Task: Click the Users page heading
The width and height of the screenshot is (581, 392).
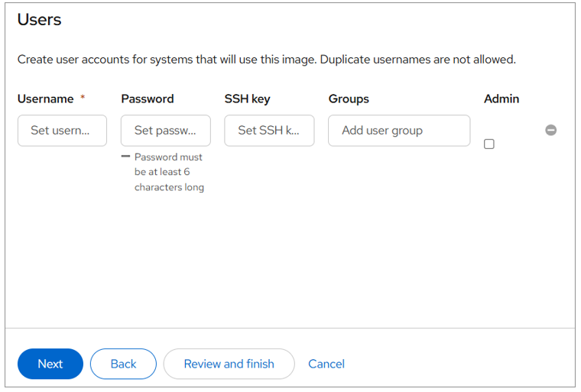Action: 39,20
